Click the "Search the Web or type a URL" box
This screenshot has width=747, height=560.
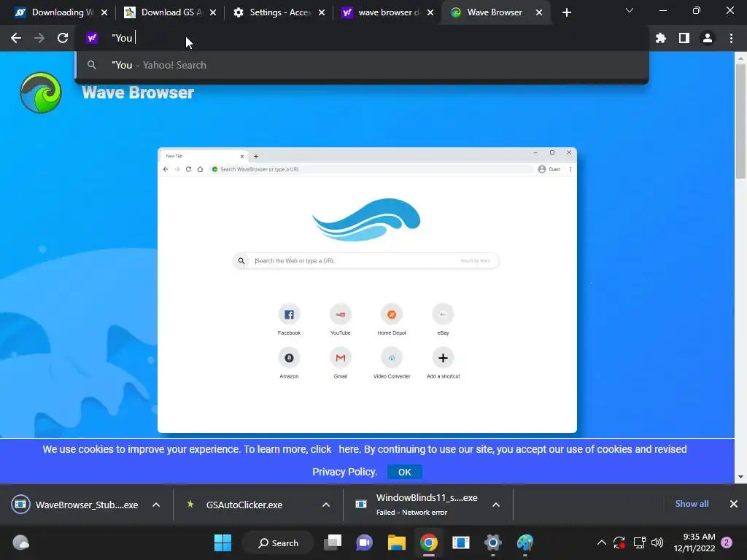[366, 261]
